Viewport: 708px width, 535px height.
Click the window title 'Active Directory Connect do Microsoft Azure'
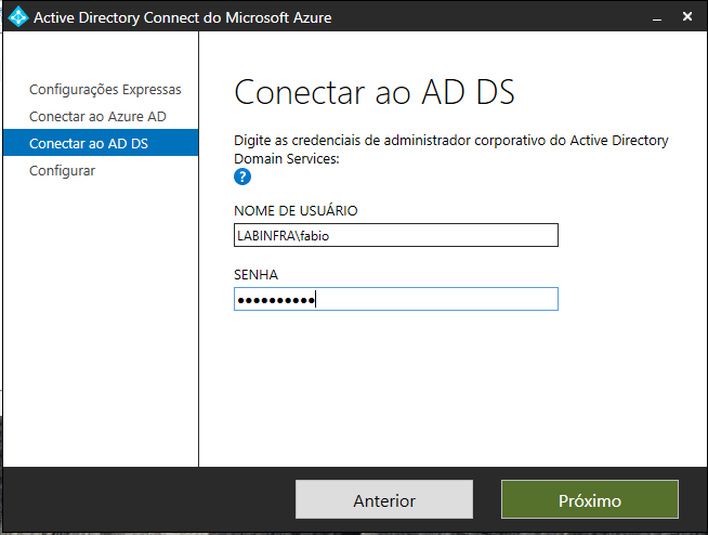click(x=182, y=18)
